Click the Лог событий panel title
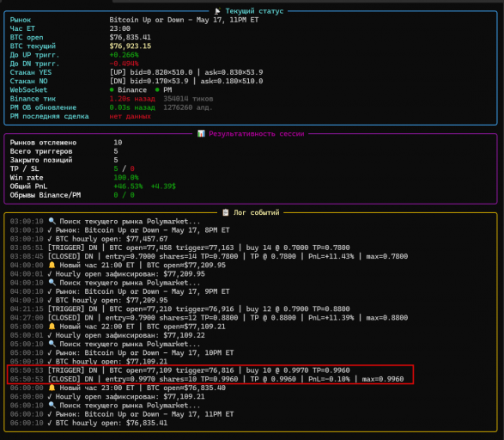 256,212
